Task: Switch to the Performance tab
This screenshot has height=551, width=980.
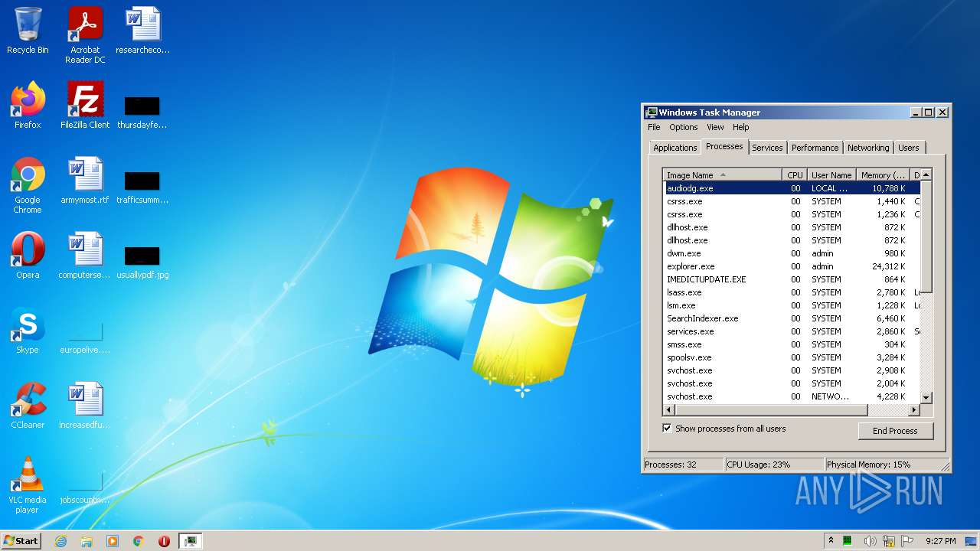Action: [x=815, y=148]
